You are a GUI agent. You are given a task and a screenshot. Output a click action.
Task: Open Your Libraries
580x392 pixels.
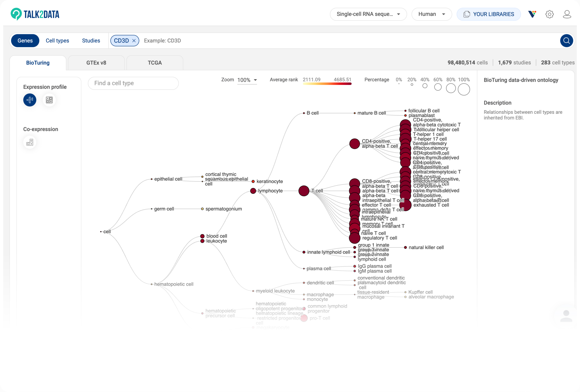click(x=488, y=14)
